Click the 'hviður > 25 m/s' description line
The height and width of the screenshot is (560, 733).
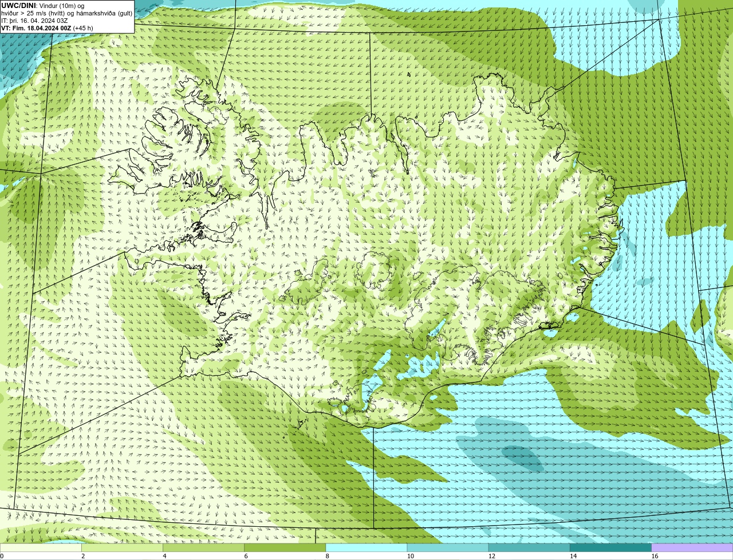tap(66, 13)
